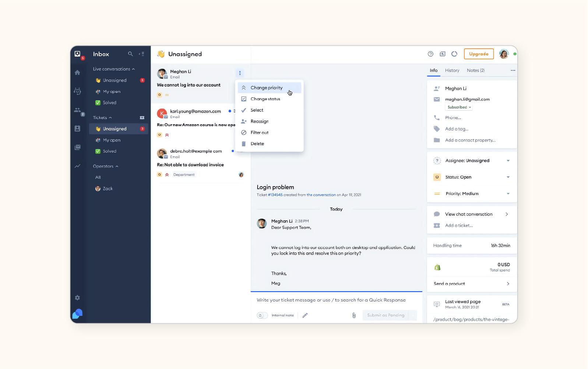Open Solved under Tickets

[119, 151]
